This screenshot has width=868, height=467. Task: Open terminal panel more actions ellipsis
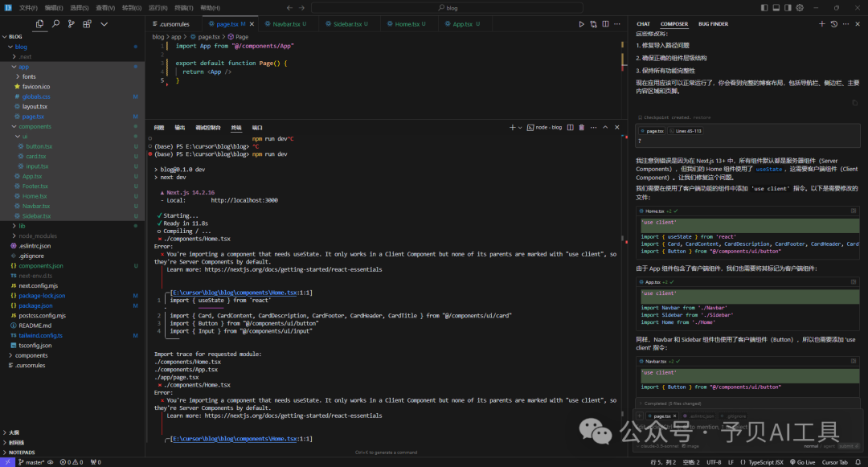point(593,127)
